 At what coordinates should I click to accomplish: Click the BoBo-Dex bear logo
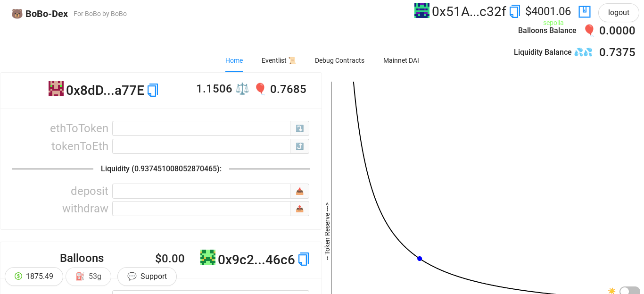point(17,13)
